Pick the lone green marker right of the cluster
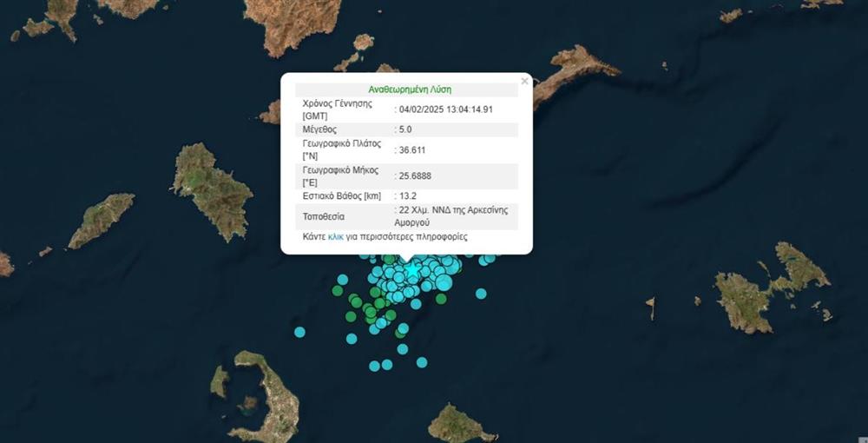This screenshot has height=443, width=868. 441,299
